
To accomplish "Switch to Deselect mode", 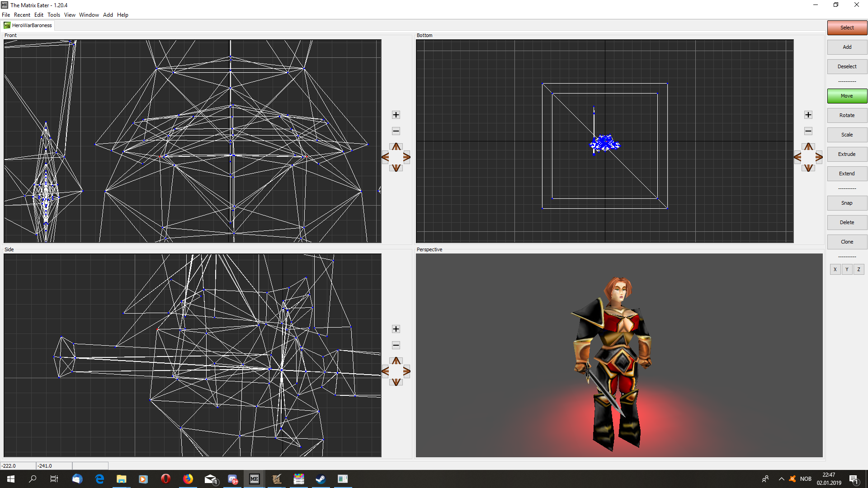I will pos(847,66).
